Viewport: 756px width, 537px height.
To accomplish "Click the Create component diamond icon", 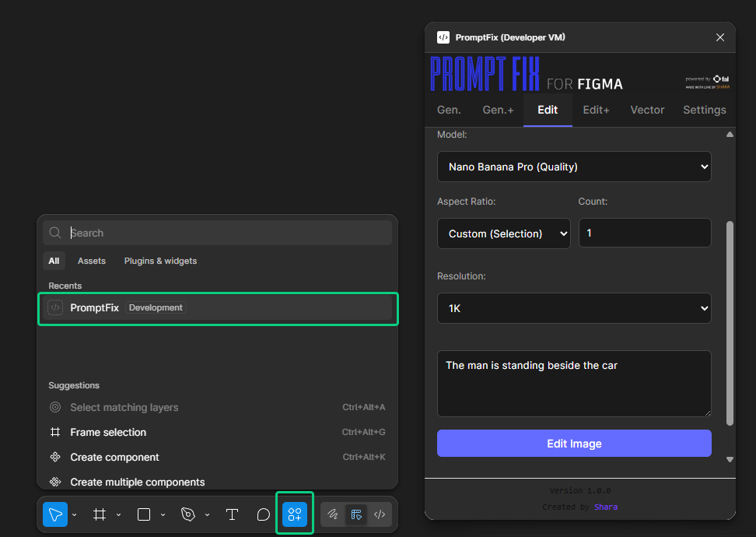I will coord(55,456).
